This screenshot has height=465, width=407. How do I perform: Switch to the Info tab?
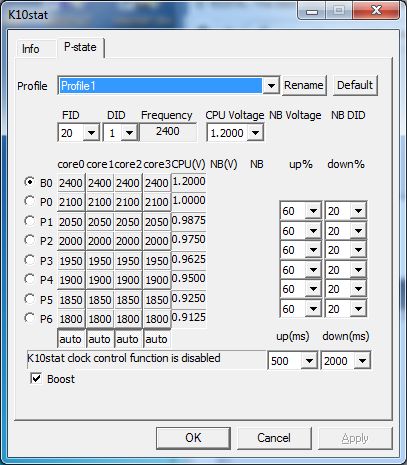[31, 49]
